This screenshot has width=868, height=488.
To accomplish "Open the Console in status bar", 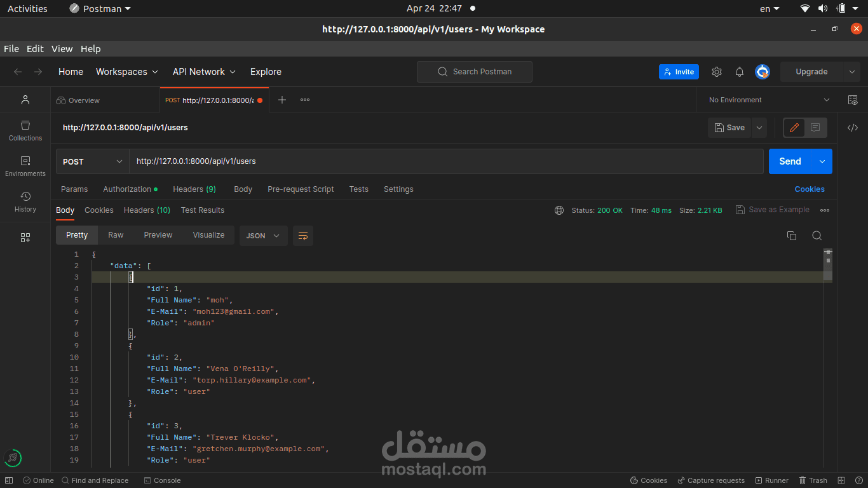I will pyautogui.click(x=162, y=480).
